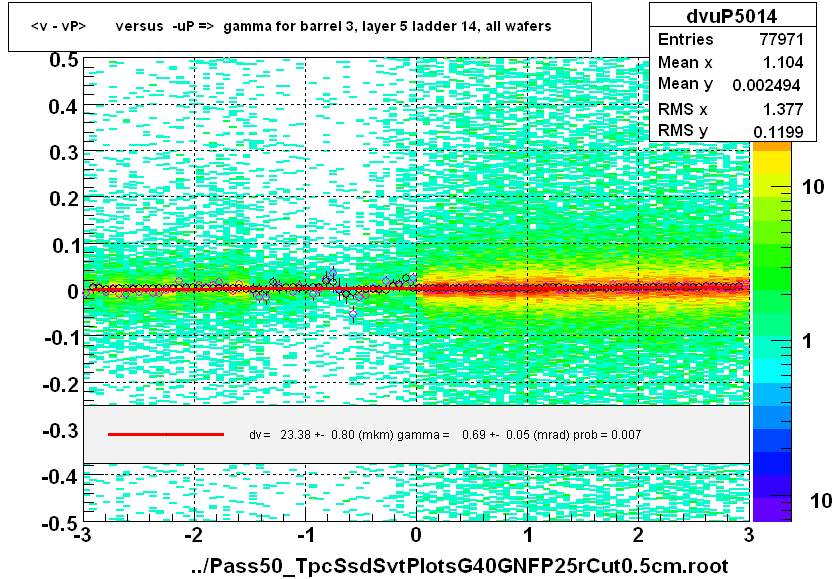The image size is (833, 579).
Task: Click x-axis label -1
Action: pos(304,534)
